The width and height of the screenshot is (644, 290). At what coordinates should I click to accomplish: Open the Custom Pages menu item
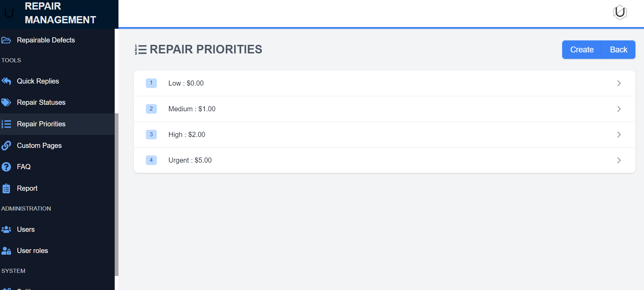coord(39,146)
